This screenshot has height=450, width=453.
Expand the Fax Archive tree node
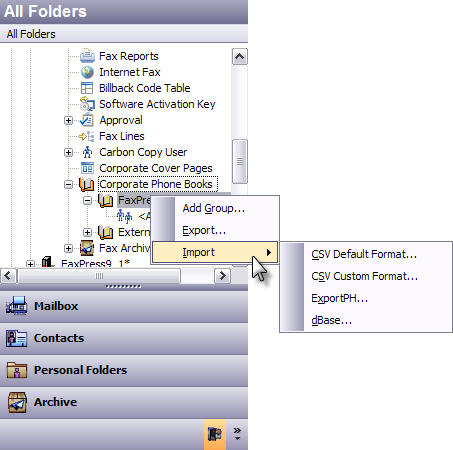click(x=68, y=248)
